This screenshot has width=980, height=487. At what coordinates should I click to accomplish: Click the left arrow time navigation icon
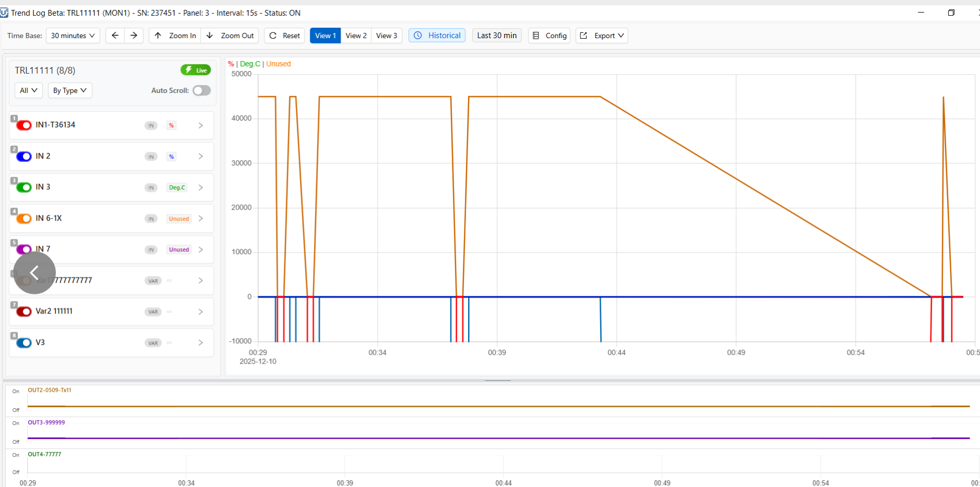pos(115,36)
